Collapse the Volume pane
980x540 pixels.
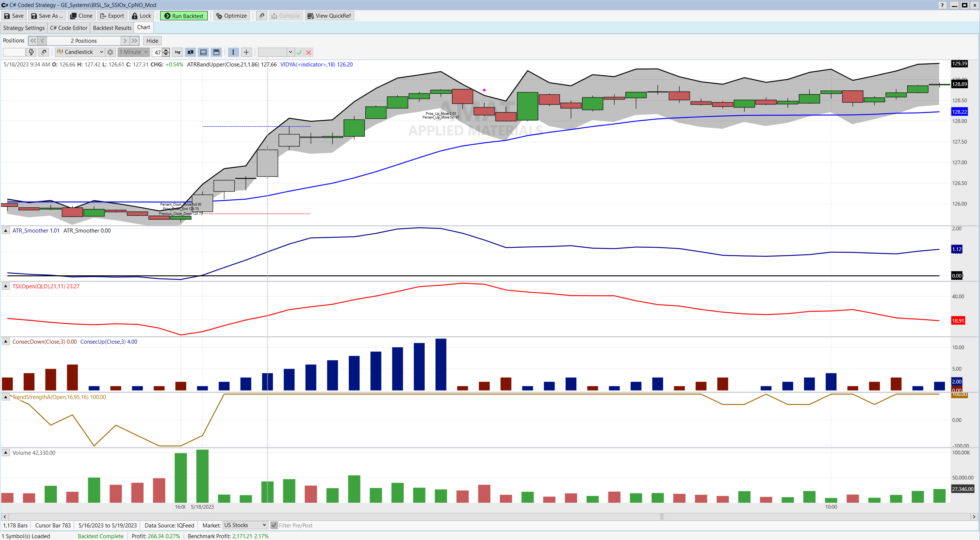6,453
